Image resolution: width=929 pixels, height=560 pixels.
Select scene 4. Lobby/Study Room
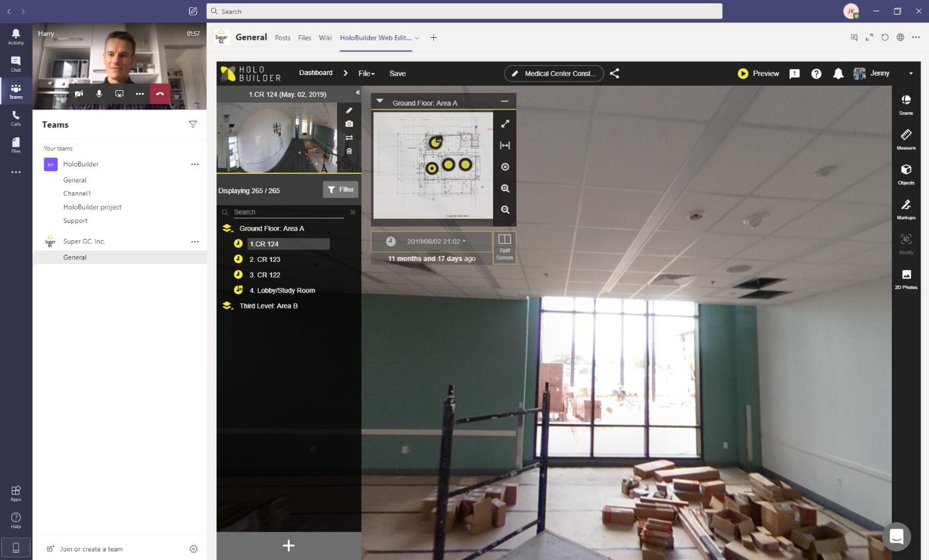tap(282, 291)
